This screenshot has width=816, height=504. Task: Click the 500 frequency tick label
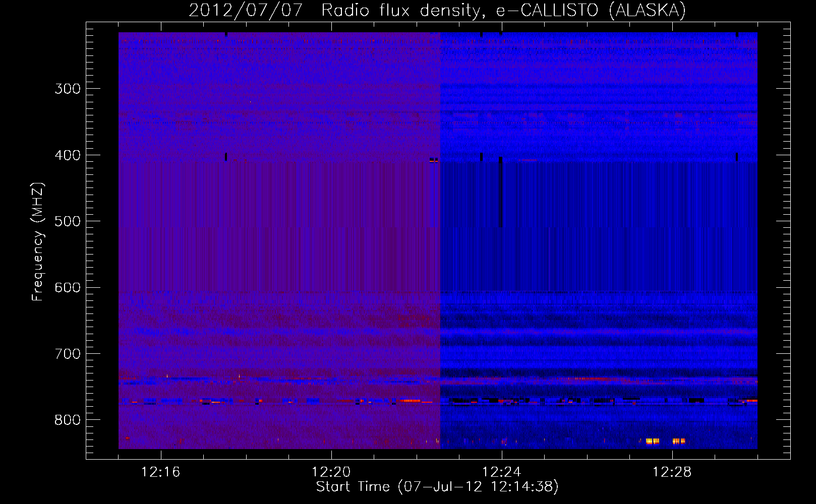pos(68,221)
